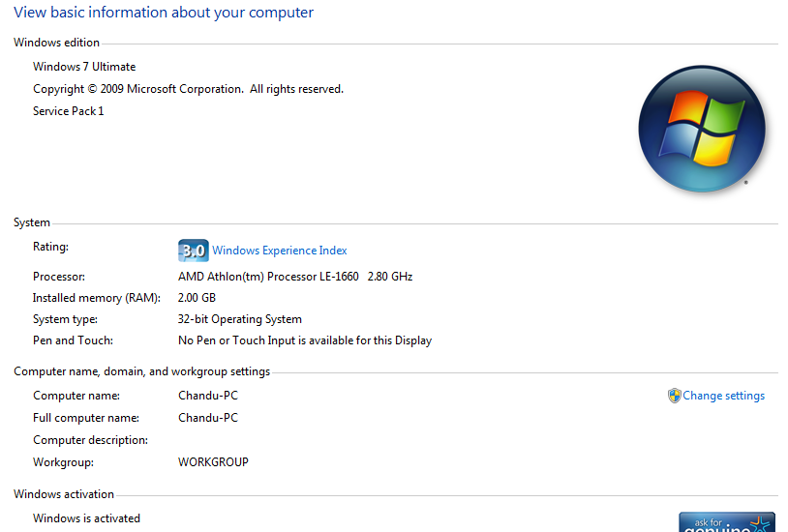
Task: Click the 3.0 rating score badge
Action: click(x=193, y=251)
